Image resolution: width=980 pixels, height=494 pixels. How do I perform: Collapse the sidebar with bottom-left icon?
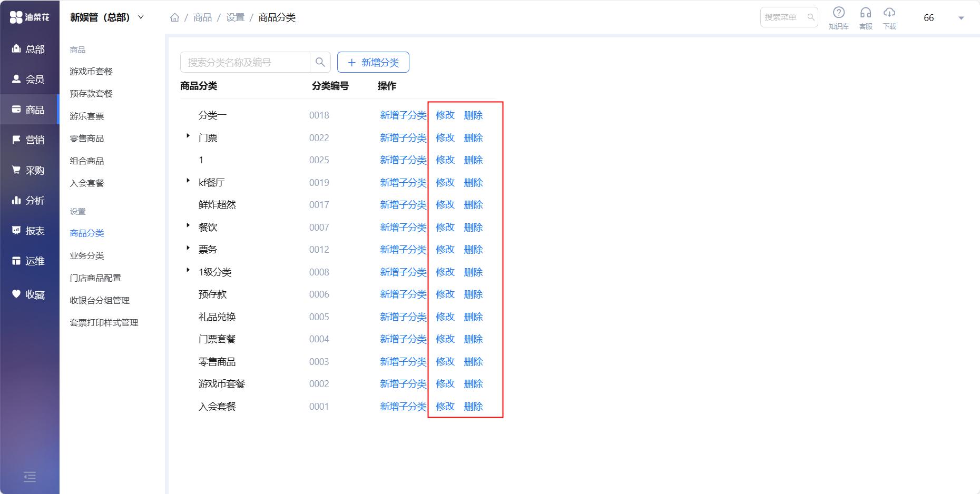[30, 477]
